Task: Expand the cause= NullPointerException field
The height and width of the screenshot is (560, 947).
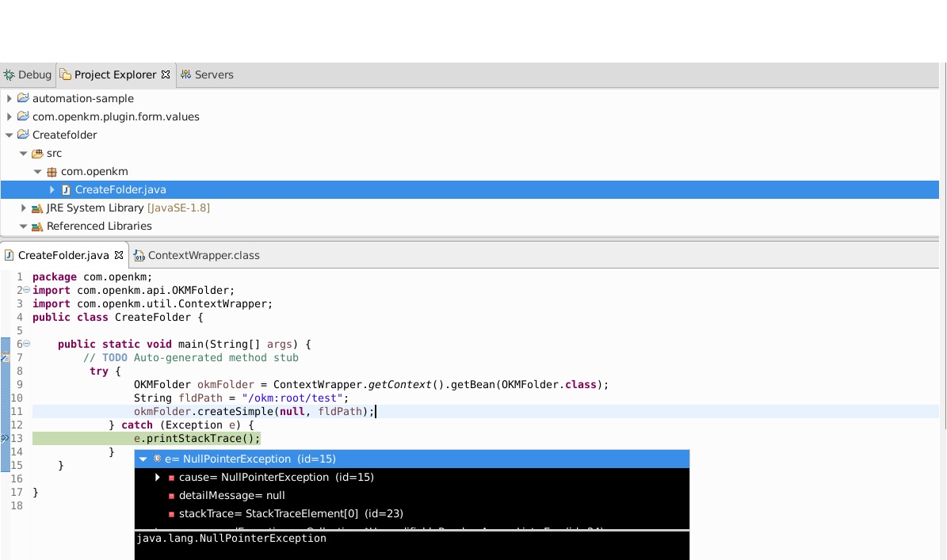Action: (158, 477)
